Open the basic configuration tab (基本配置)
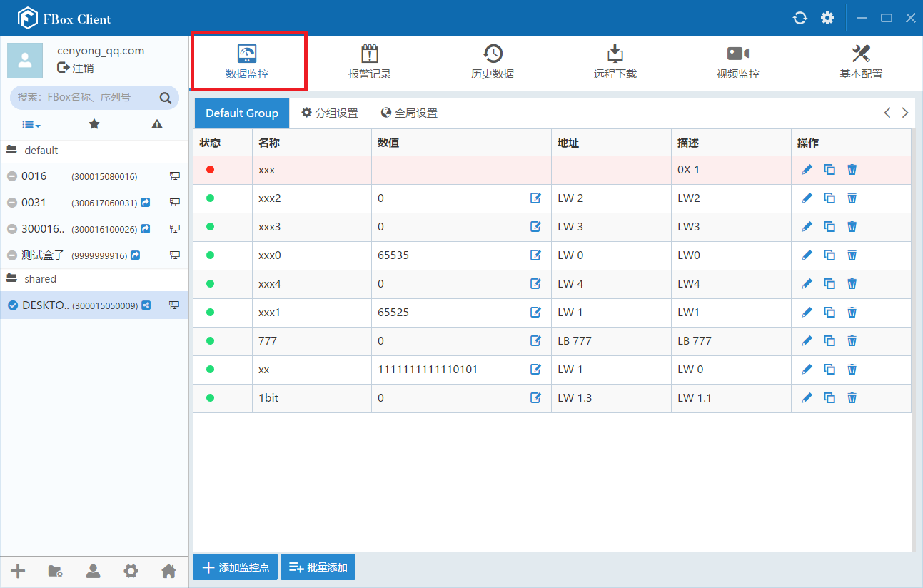Image resolution: width=923 pixels, height=588 pixels. (x=860, y=62)
